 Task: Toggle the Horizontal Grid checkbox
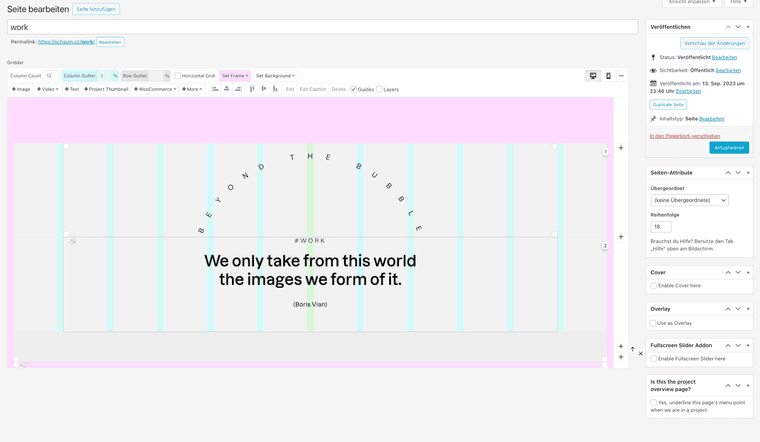pos(179,76)
